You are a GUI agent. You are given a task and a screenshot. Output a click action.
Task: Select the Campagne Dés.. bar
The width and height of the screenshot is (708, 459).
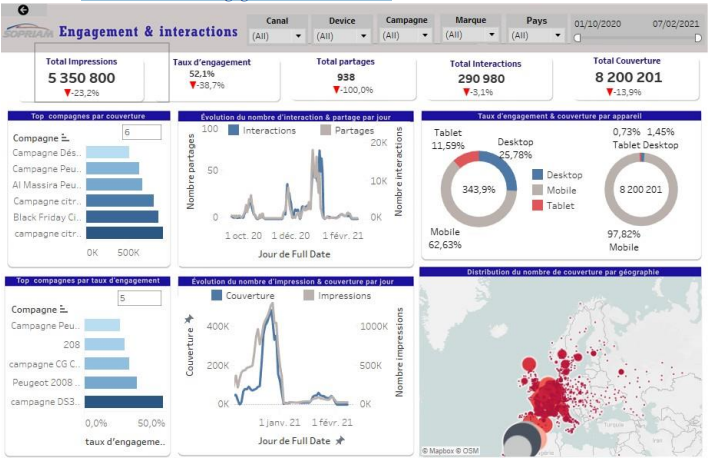pyautogui.click(x=107, y=152)
